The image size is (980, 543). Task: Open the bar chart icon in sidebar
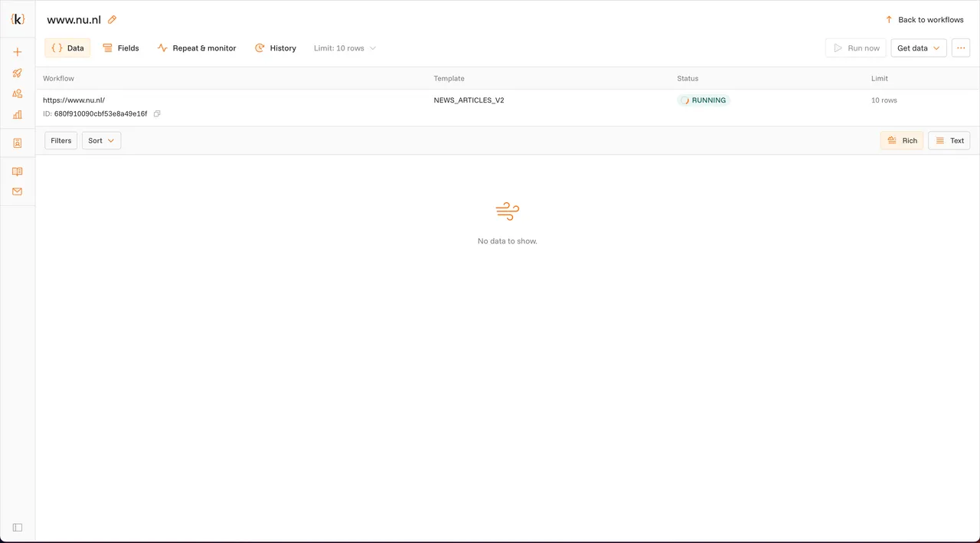point(18,114)
